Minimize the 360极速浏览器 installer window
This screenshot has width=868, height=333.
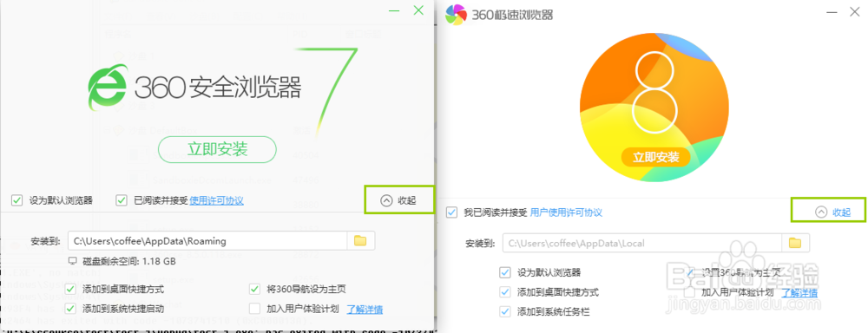(x=832, y=11)
